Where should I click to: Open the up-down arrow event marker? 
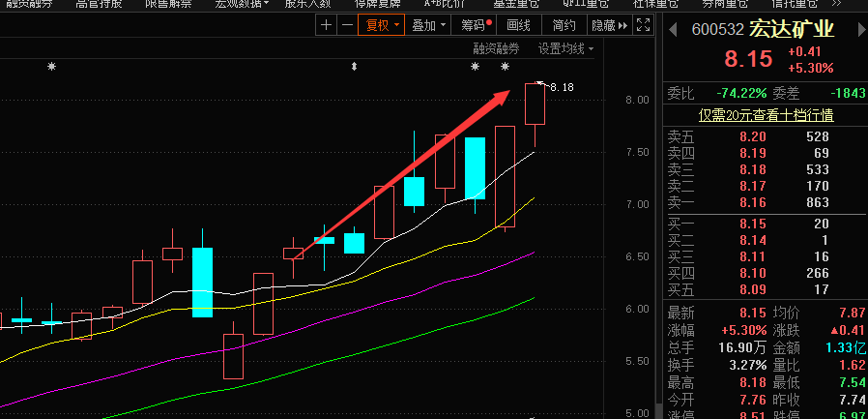click(x=355, y=67)
